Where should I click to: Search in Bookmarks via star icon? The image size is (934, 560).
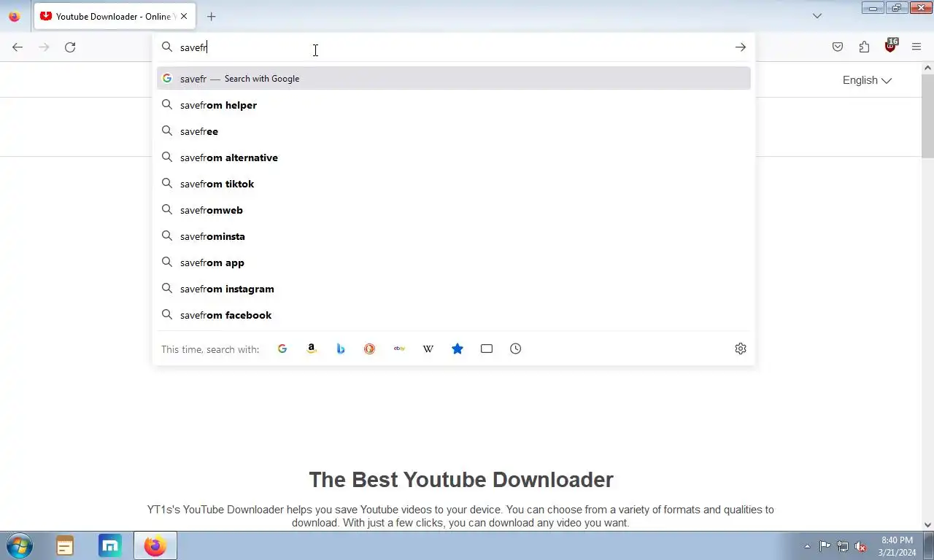click(x=458, y=349)
